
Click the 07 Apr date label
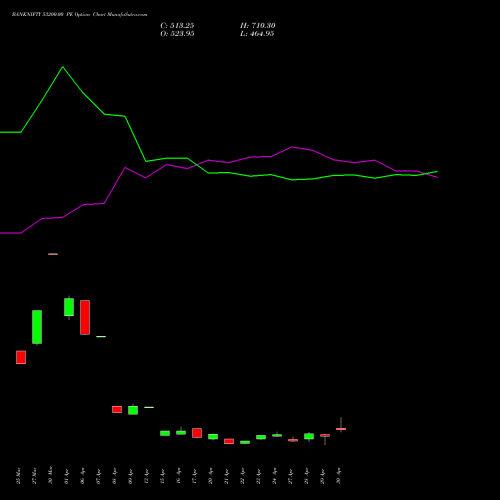[98, 476]
